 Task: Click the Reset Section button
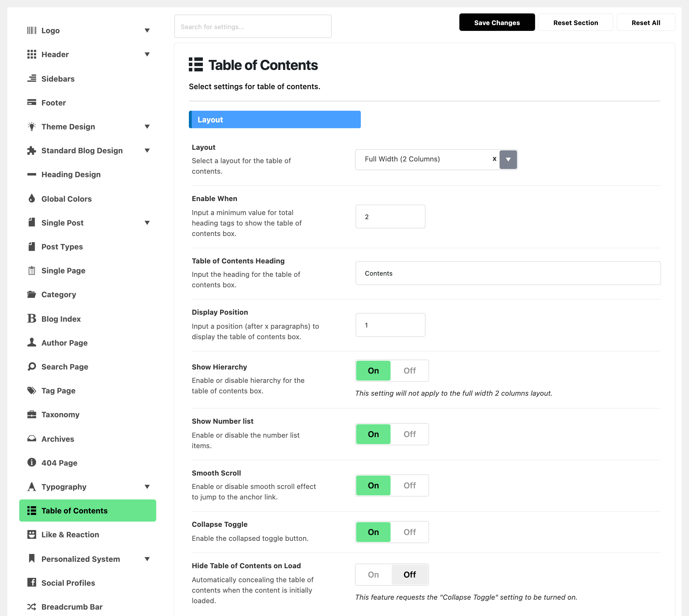coord(575,22)
